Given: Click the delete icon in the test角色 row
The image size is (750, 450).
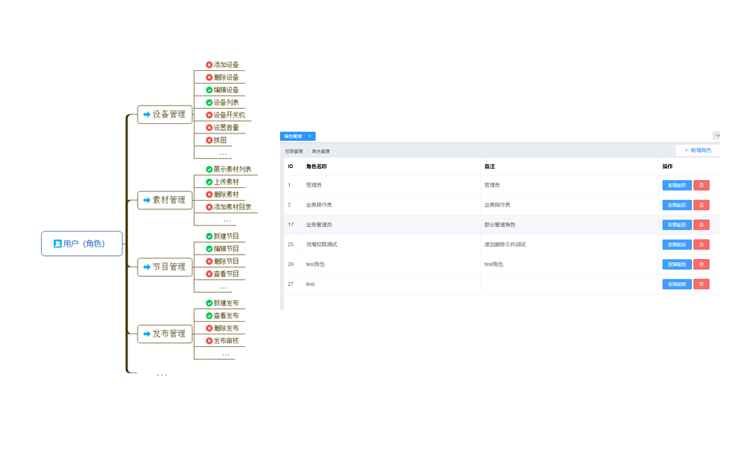Looking at the screenshot, I should coord(701,264).
